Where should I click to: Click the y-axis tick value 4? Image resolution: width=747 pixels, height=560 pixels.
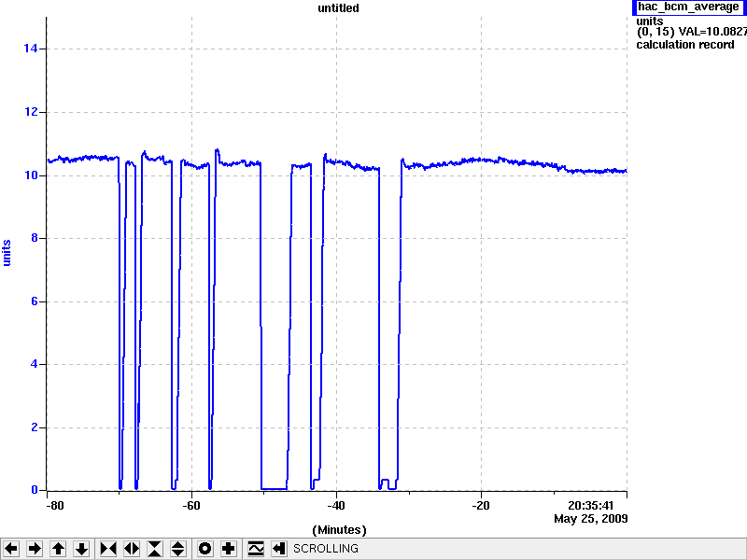point(35,364)
